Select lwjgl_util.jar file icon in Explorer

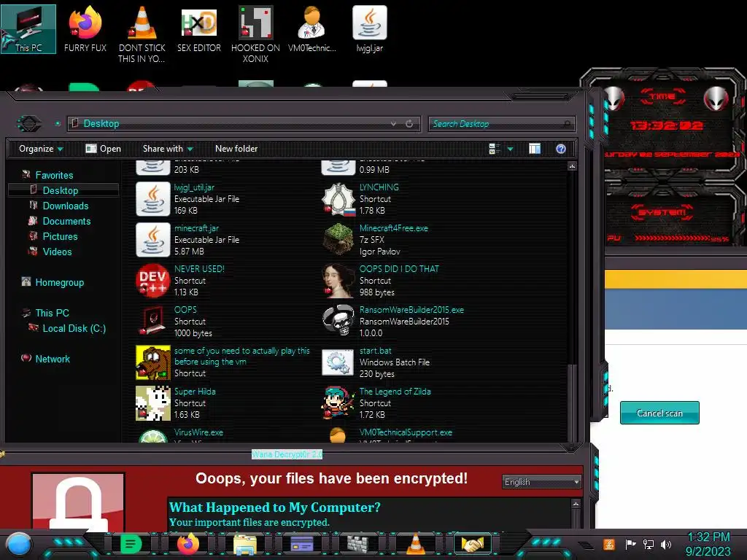click(x=153, y=199)
